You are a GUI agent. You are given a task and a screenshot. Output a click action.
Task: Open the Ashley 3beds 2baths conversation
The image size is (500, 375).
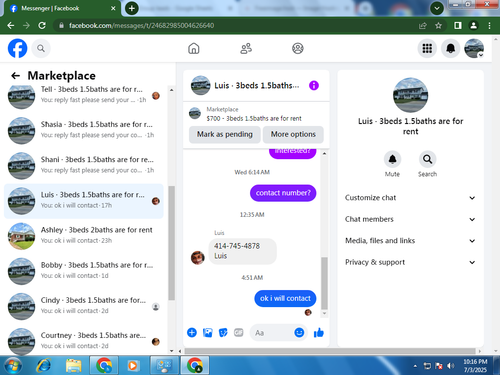point(84,236)
